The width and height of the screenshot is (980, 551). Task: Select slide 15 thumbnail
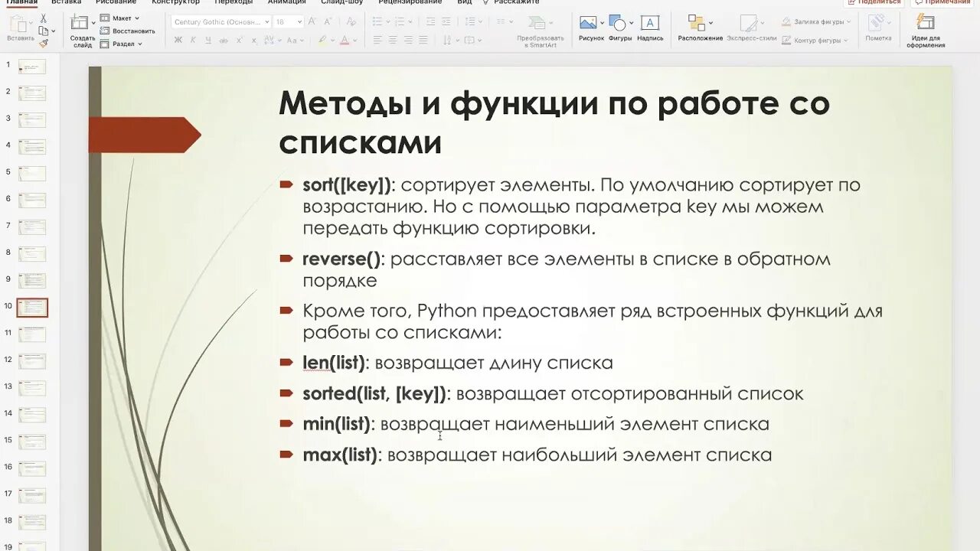[x=32, y=442]
